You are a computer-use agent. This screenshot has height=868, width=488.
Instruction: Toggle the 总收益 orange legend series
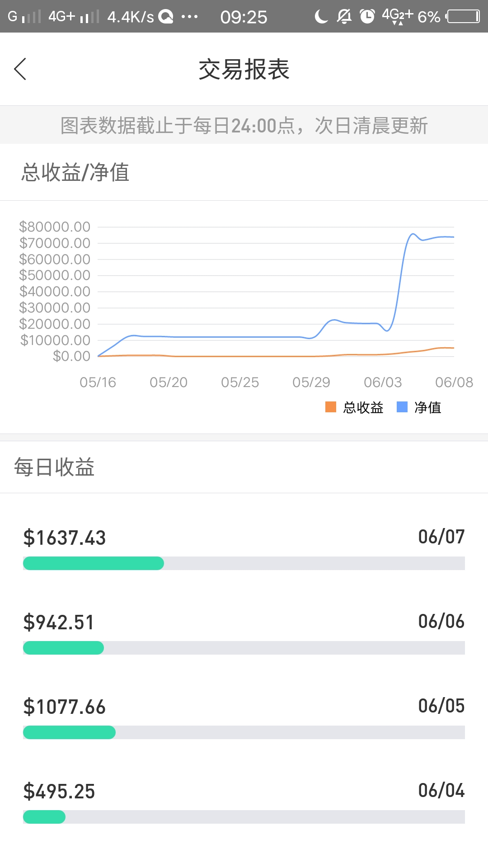[x=354, y=407]
